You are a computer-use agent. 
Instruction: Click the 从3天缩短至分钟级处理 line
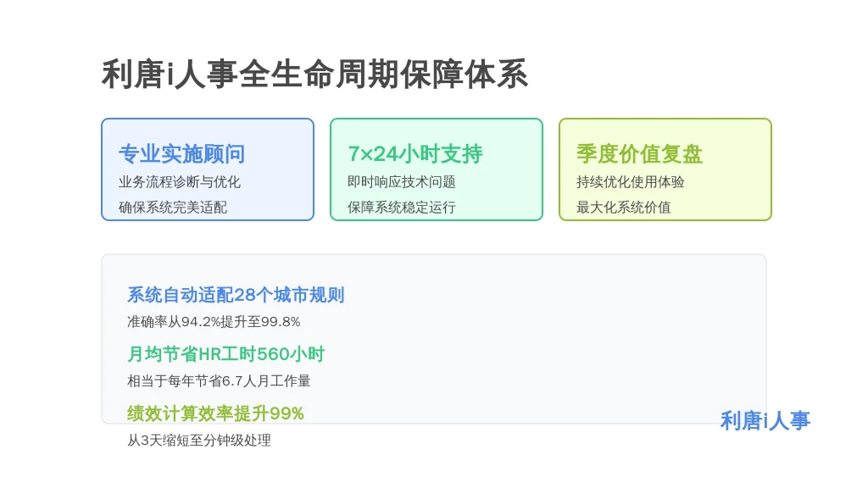coord(198,441)
